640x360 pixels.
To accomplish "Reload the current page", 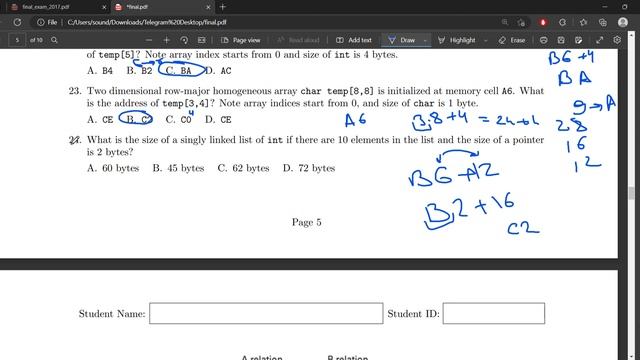I will pos(17,22).
